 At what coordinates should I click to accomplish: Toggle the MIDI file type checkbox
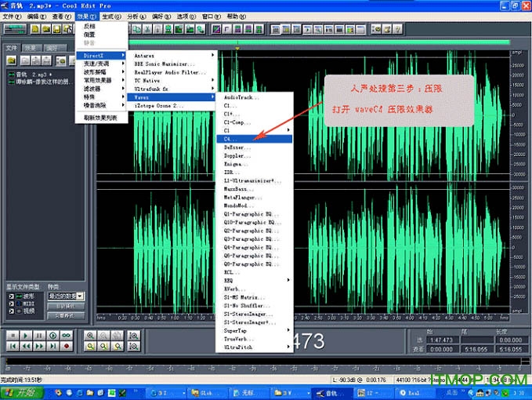pyautogui.click(x=10, y=304)
